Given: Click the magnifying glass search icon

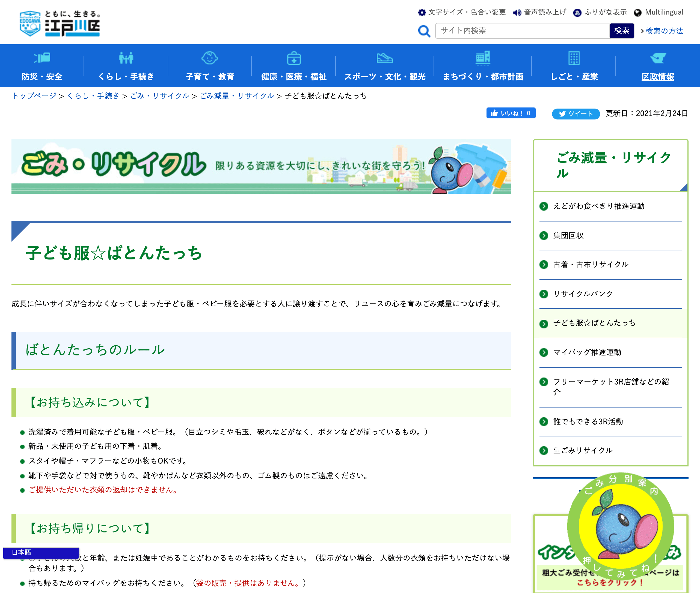Looking at the screenshot, I should pos(424,31).
